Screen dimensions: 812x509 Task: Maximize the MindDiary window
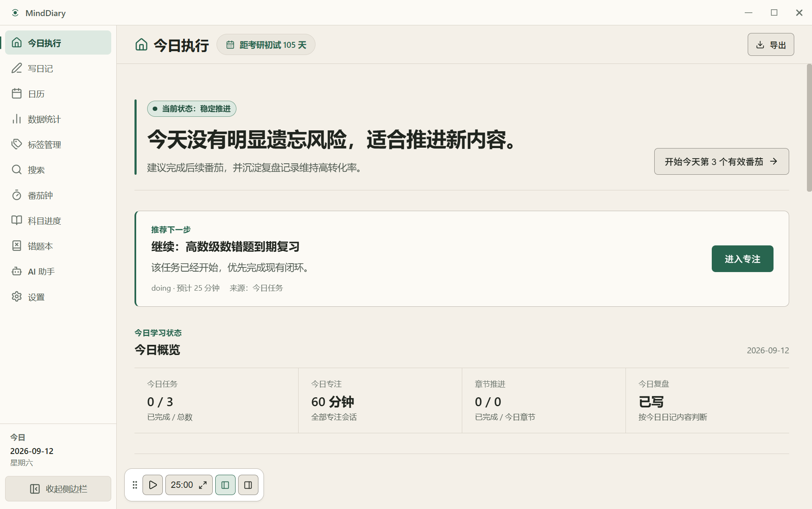(x=774, y=13)
